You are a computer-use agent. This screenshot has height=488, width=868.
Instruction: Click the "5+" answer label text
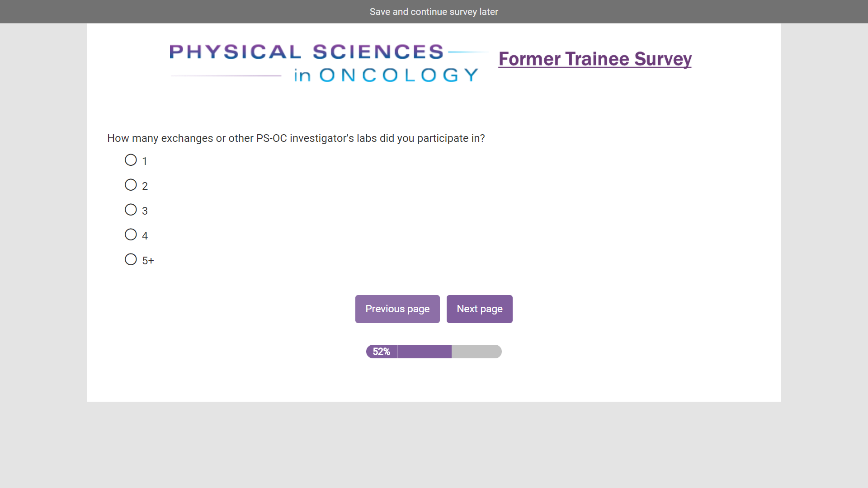point(148,261)
